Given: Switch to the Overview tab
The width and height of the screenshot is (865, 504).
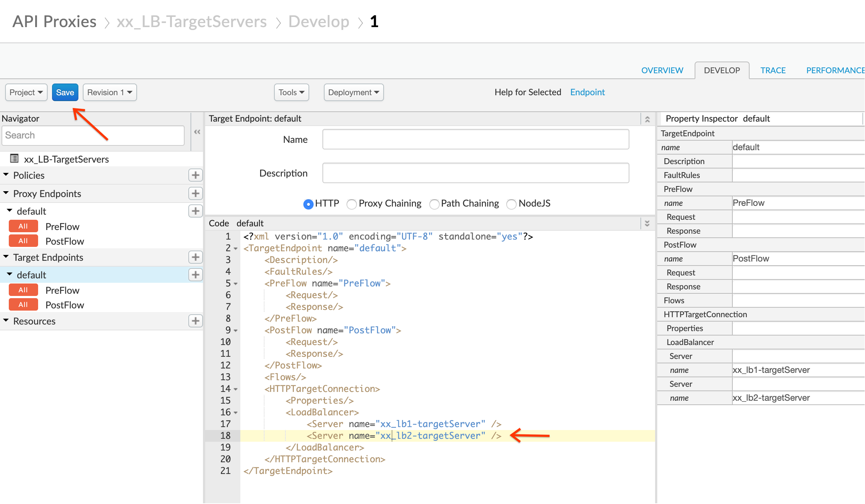Looking at the screenshot, I should [662, 70].
